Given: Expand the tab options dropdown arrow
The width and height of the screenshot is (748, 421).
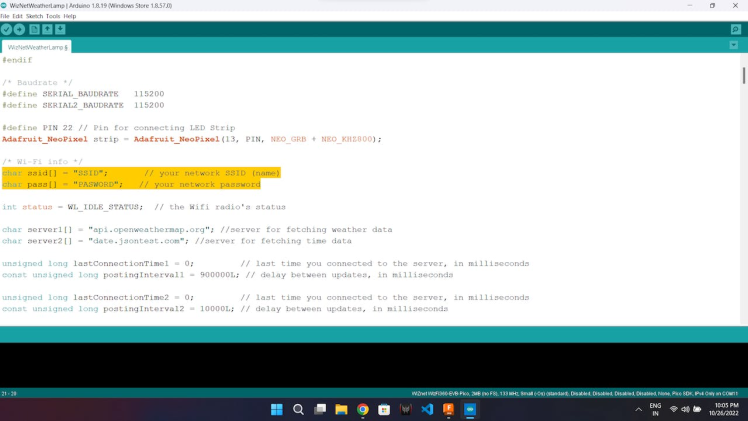Looking at the screenshot, I should coord(734,45).
